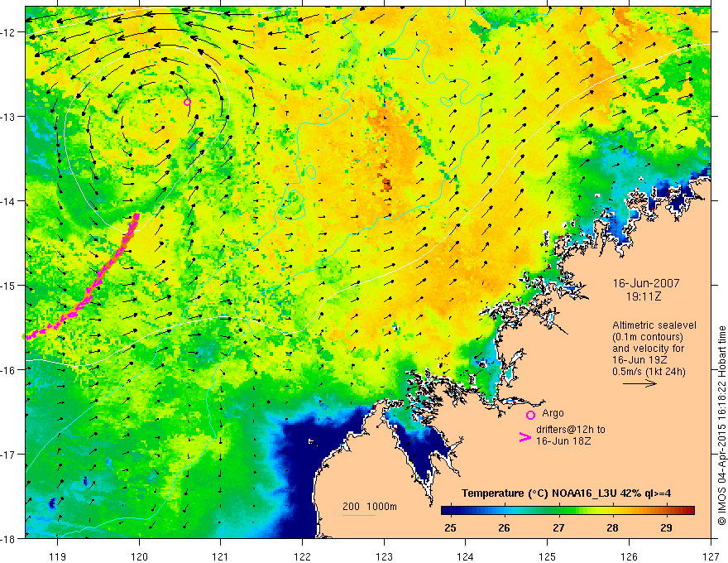Click the "Temperature (°C) NOAA16_L3U 42% ql>=4" title
Viewport: 728px width, 563px height.
(566, 493)
